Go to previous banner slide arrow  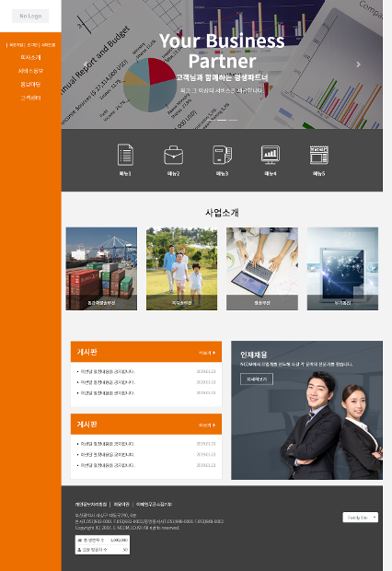click(x=86, y=64)
